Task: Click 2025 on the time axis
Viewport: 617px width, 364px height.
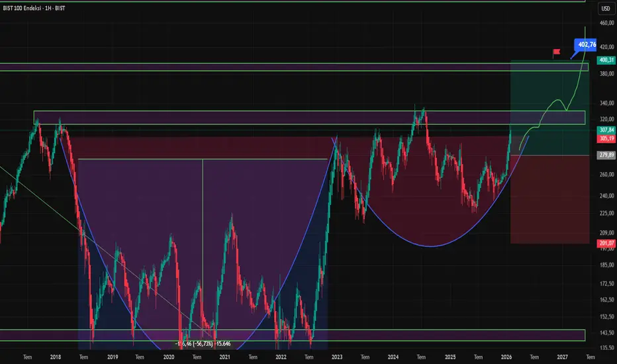Action: (450, 356)
